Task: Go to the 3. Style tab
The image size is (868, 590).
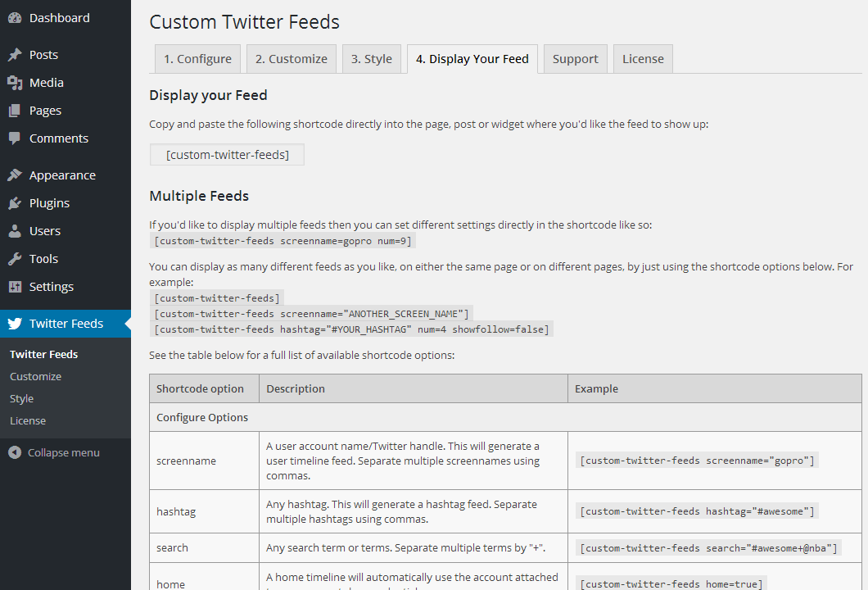Action: (372, 59)
